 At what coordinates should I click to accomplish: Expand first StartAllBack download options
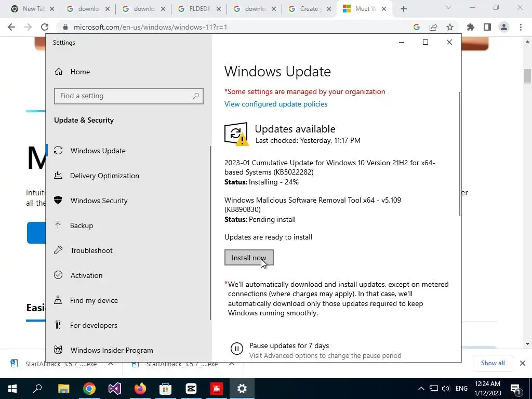click(x=111, y=364)
